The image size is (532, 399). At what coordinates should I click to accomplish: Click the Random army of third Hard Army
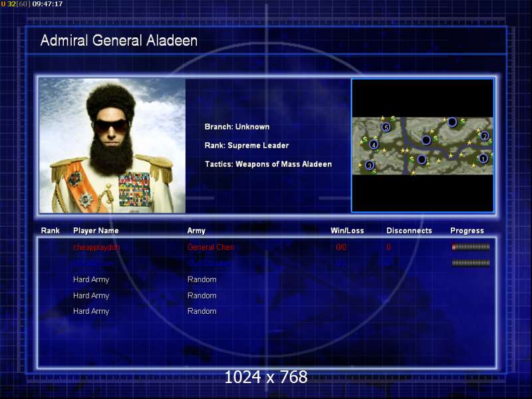[202, 311]
